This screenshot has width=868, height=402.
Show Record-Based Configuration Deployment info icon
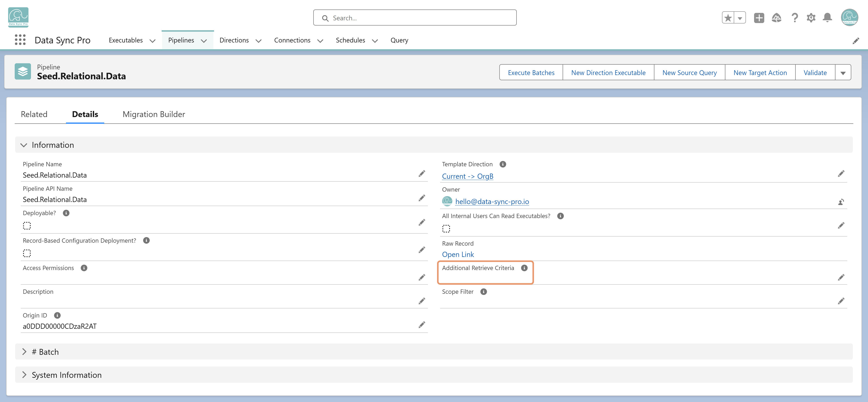click(x=146, y=240)
